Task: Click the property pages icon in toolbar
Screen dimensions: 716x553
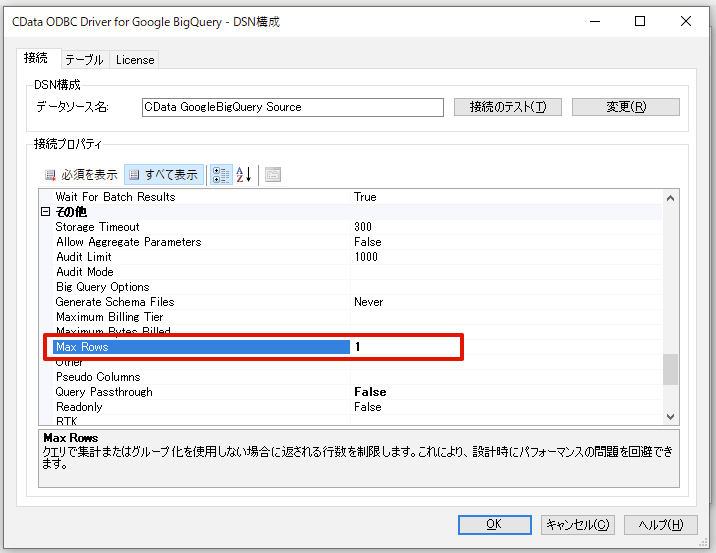Action: 273,174
